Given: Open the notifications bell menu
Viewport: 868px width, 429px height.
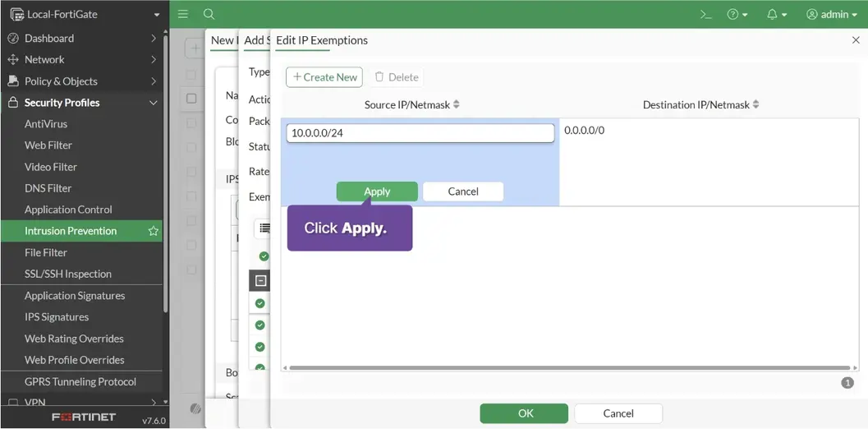Looking at the screenshot, I should [x=777, y=15].
